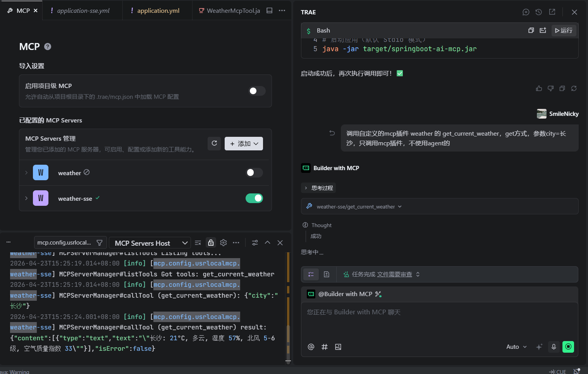Refresh the MCP Servers list
Screen dimensions: 588x374
214,143
